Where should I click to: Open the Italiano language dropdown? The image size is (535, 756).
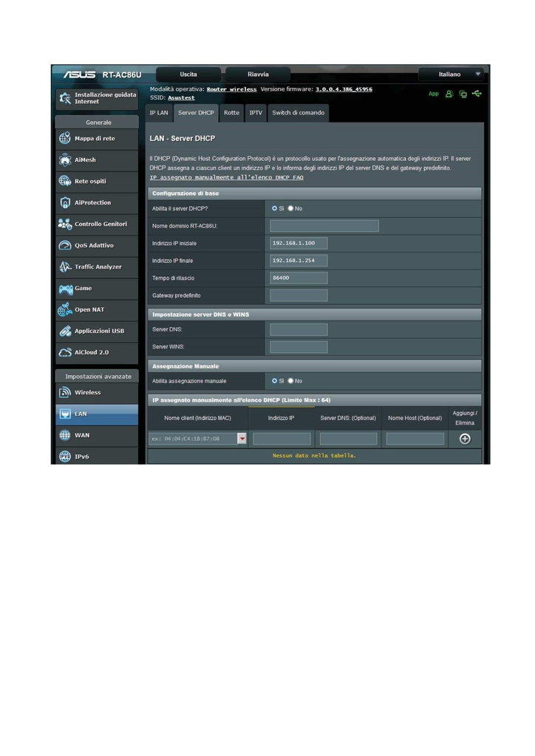tap(451, 75)
